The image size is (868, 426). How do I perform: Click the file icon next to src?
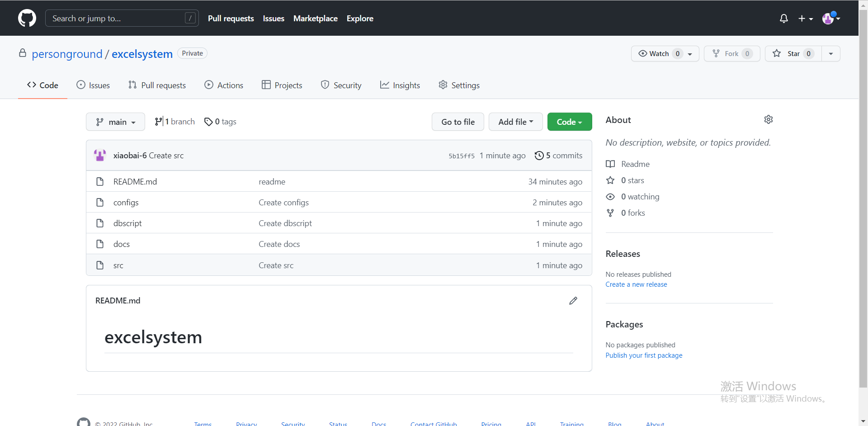click(x=100, y=265)
